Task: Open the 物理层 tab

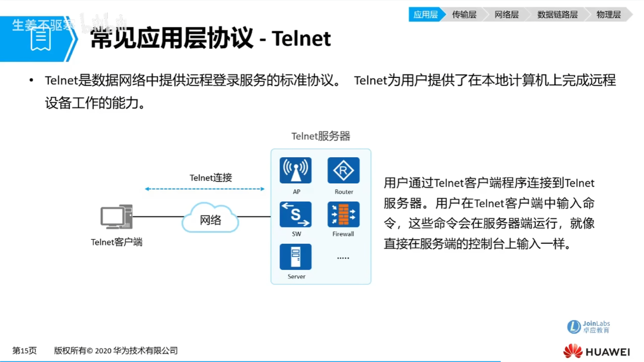Action: (608, 15)
